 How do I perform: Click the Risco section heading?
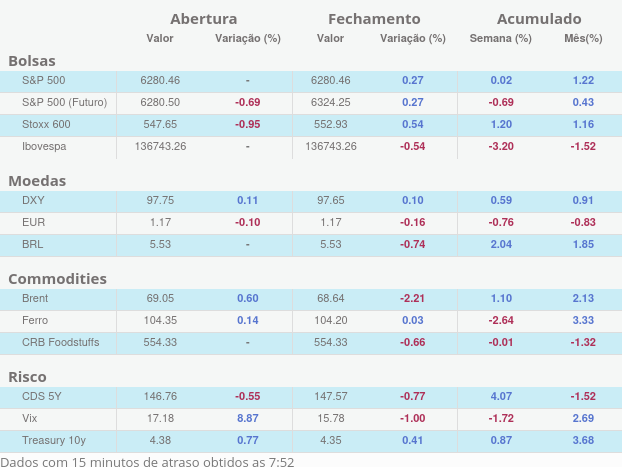point(27,377)
